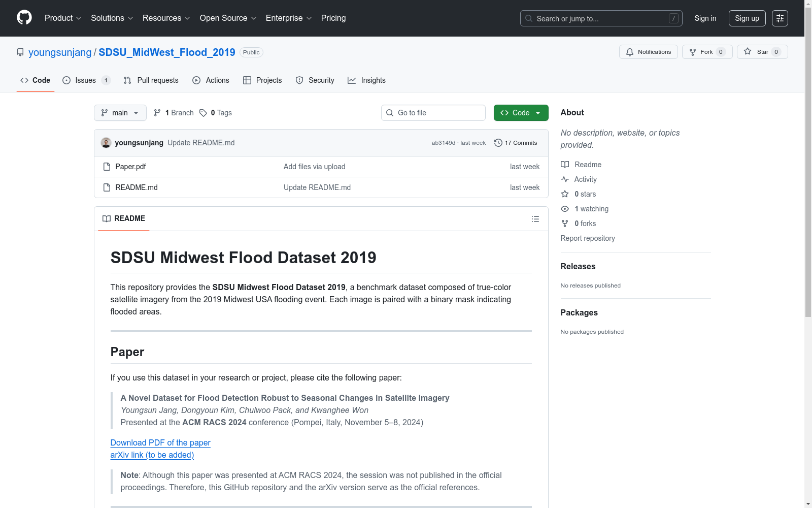Viewport: 812px width, 508px height.
Task: Click the Sign in link
Action: pos(705,18)
